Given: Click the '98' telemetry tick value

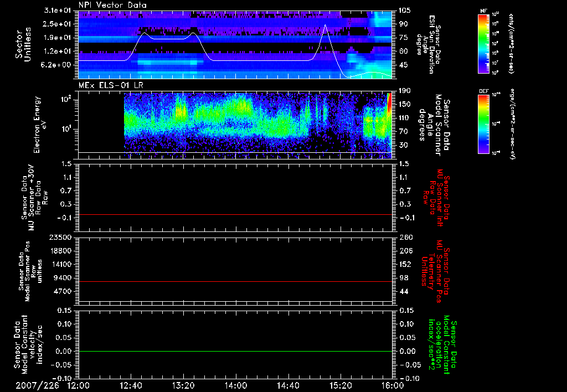Looking at the screenshot, I should 403,278.
